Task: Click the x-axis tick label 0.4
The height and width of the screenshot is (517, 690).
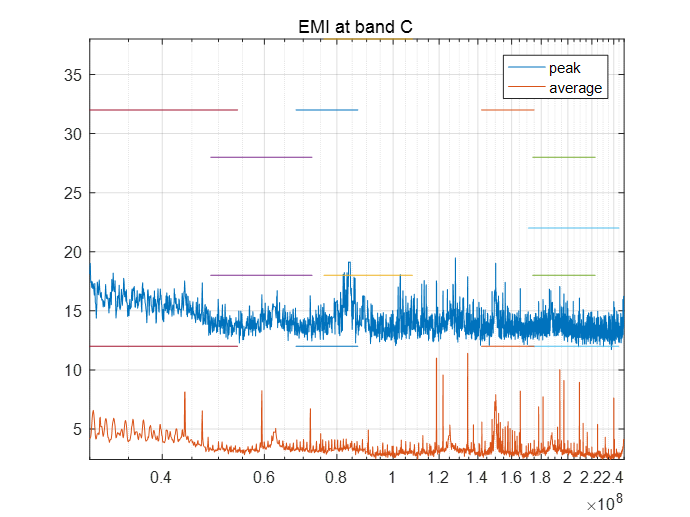Action: [x=161, y=477]
